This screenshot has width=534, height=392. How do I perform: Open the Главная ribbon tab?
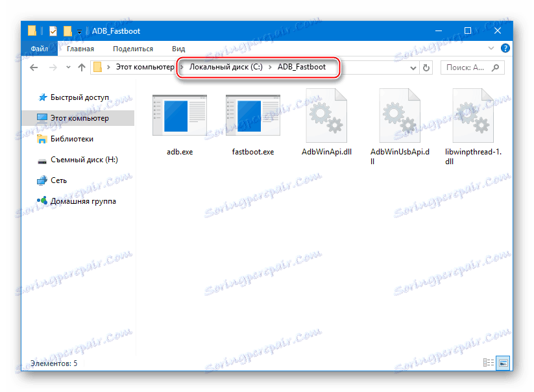pyautogui.click(x=80, y=49)
